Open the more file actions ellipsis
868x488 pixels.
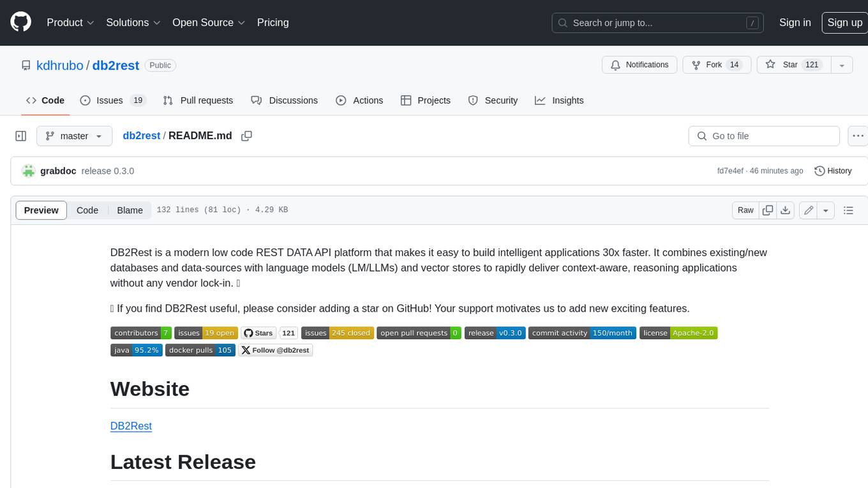coord(858,136)
